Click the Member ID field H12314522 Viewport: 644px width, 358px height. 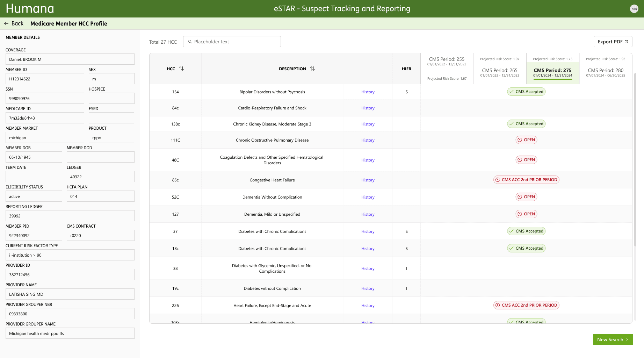[x=45, y=79]
